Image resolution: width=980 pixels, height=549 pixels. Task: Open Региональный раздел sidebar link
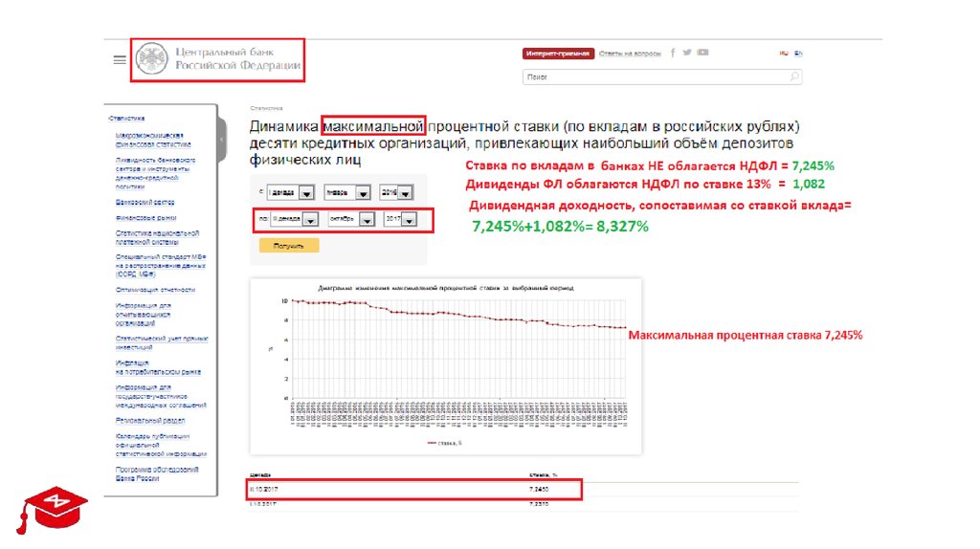point(150,421)
